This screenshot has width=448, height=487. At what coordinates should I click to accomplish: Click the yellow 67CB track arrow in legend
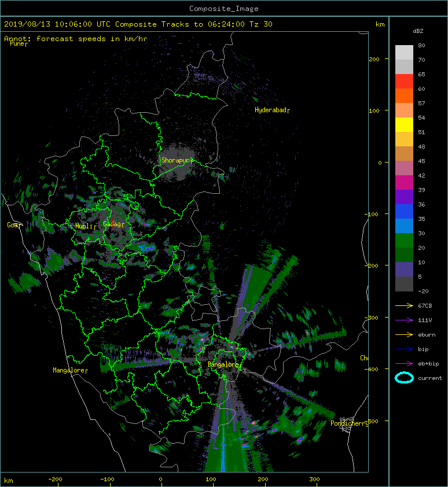(x=404, y=305)
